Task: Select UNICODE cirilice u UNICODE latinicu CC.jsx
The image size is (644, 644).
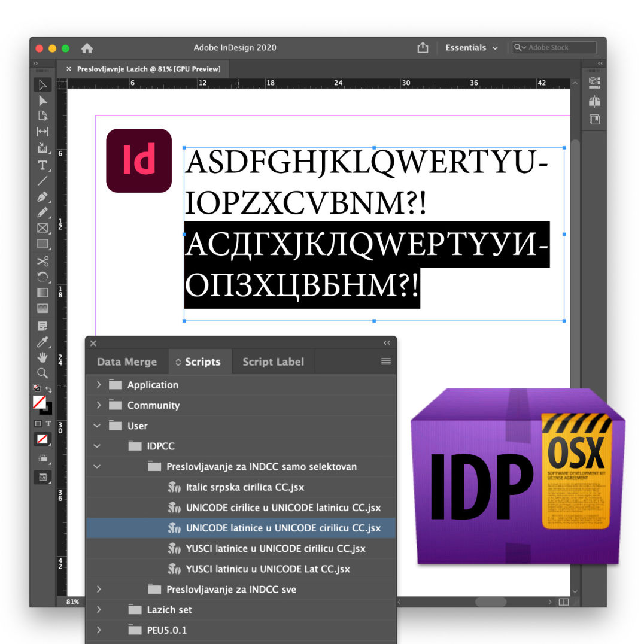Action: (241, 508)
